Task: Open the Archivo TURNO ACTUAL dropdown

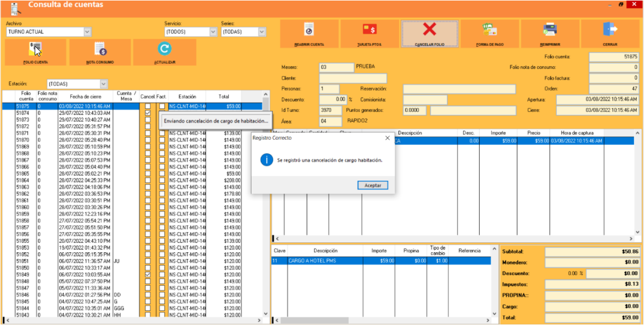Action: click(x=87, y=32)
